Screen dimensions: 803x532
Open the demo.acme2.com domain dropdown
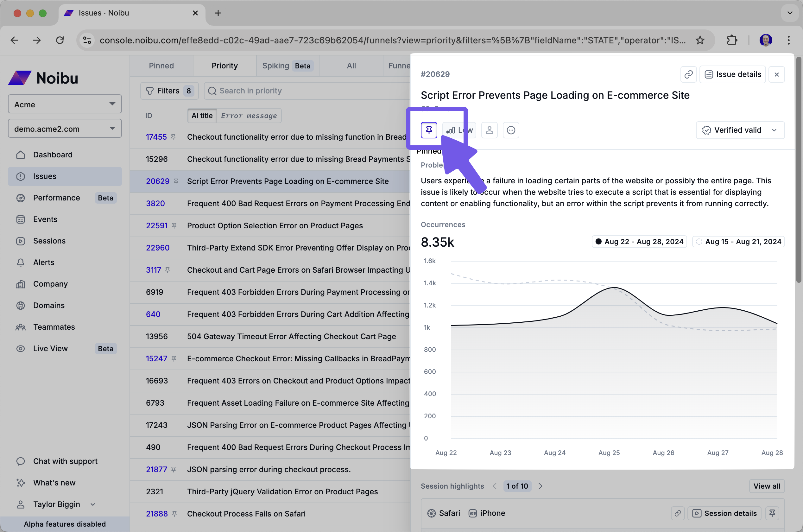point(65,129)
